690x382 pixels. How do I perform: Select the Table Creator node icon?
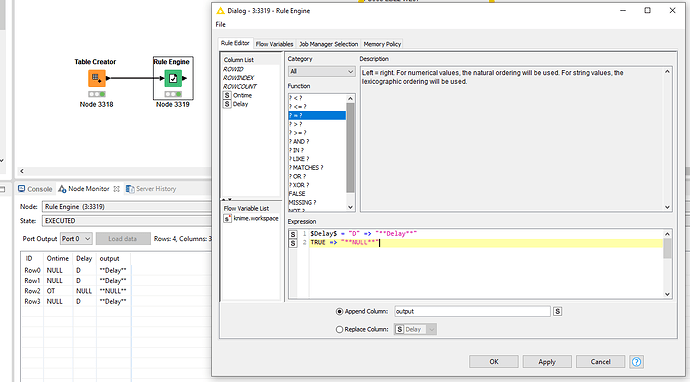(x=96, y=78)
